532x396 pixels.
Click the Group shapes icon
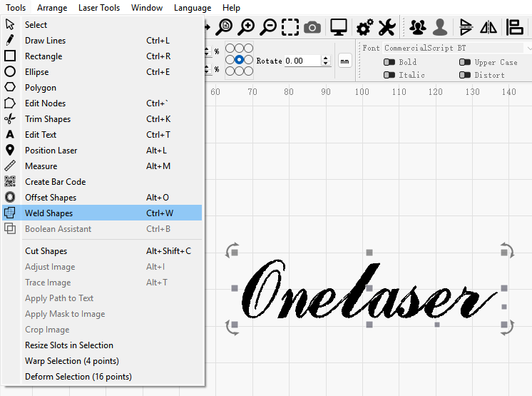coord(418,27)
